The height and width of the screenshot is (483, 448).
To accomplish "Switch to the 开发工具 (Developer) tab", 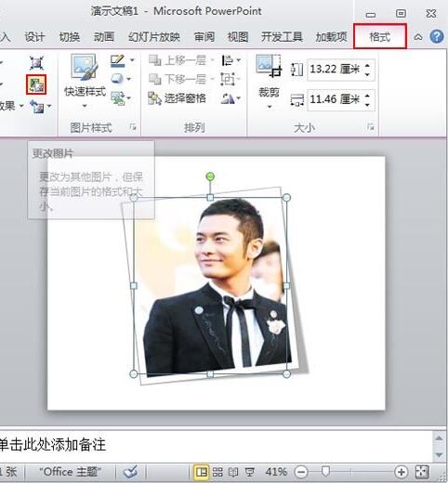I will (282, 37).
